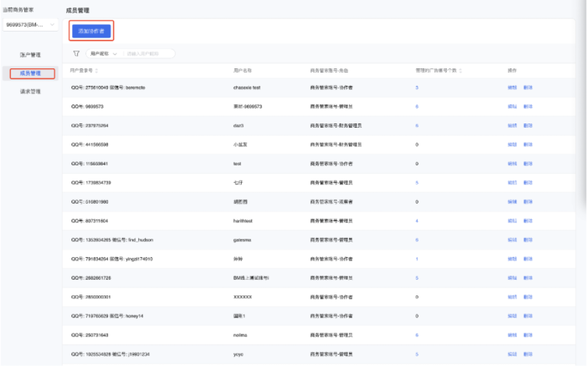Open ad account count for 七仔
The image size is (588, 368).
417,183
